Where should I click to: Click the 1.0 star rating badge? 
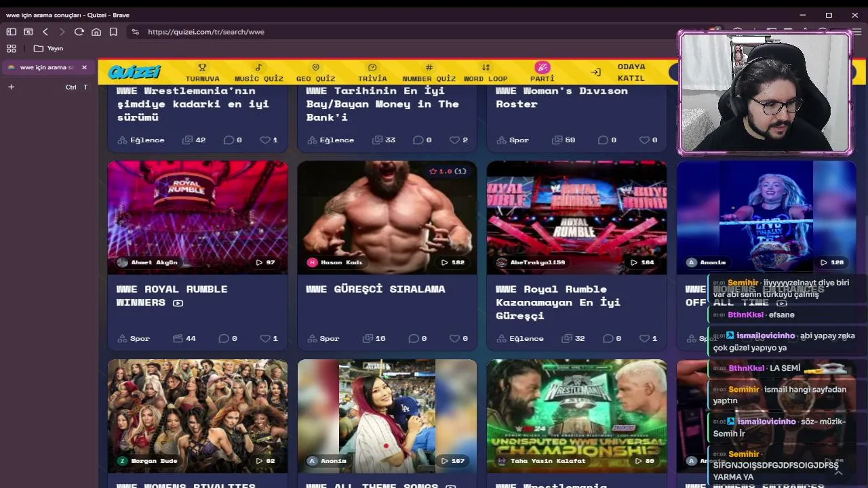pyautogui.click(x=448, y=171)
